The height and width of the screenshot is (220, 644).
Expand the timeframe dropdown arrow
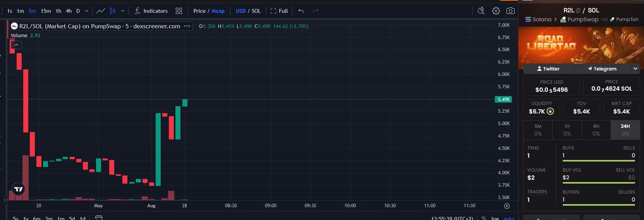[x=86, y=11]
